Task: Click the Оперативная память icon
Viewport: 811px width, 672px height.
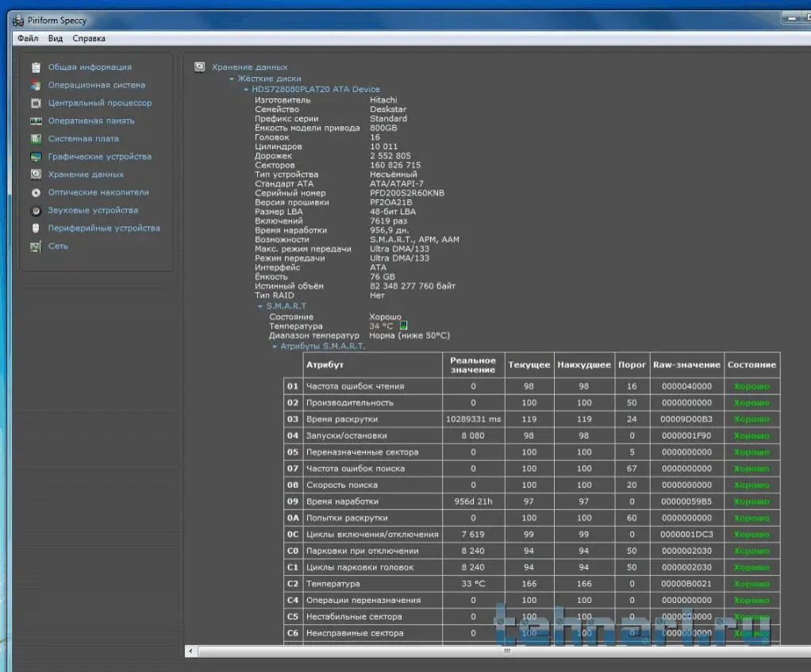Action: pos(36,121)
